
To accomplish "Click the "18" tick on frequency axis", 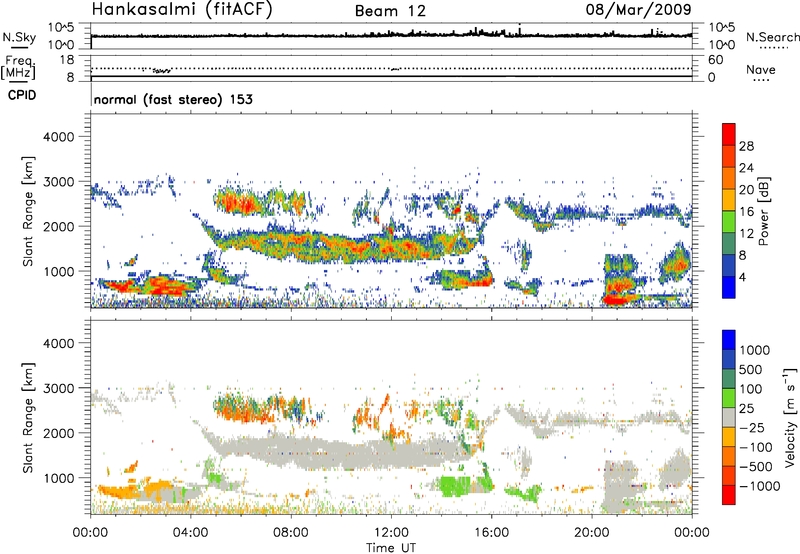I will tap(67, 60).
